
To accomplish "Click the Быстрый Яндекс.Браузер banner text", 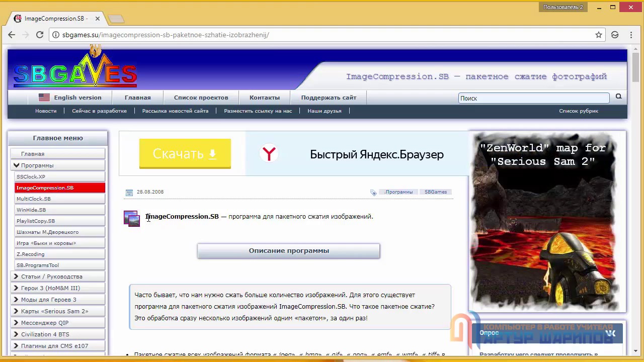I will (x=377, y=154).
